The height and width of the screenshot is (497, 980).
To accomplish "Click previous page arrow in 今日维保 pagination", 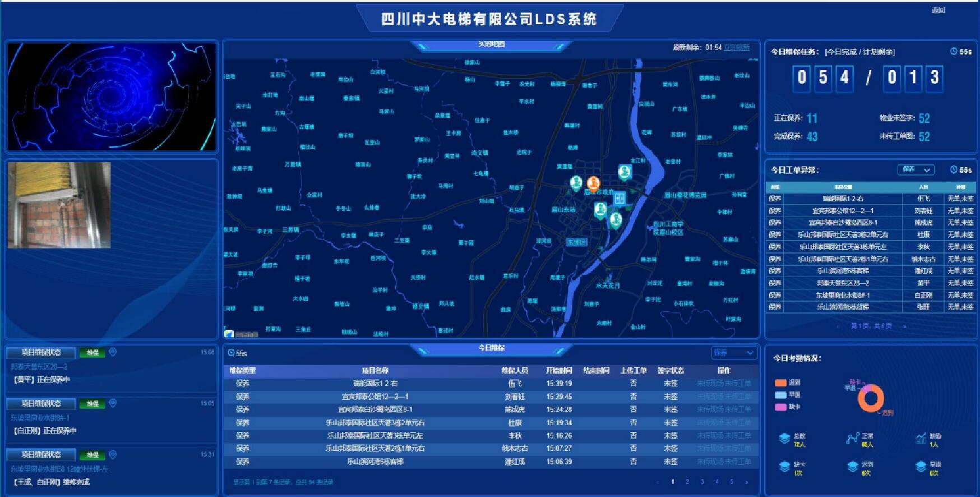I will coord(658,482).
